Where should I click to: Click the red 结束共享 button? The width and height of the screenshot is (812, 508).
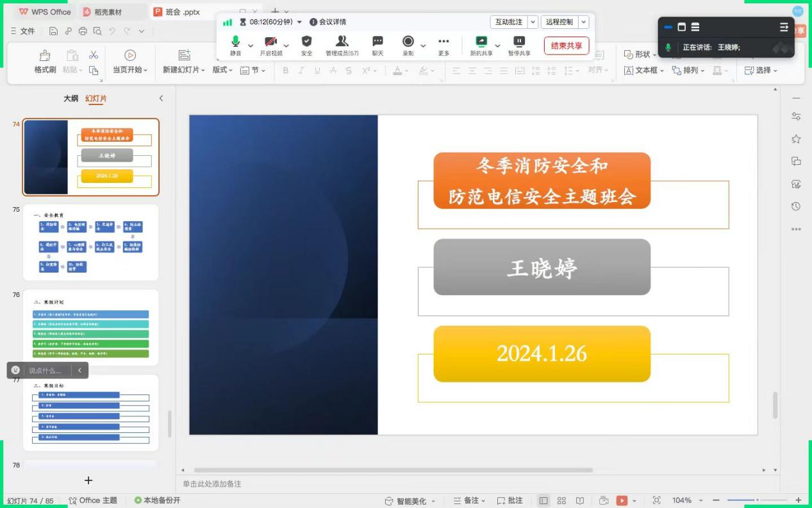pos(566,46)
